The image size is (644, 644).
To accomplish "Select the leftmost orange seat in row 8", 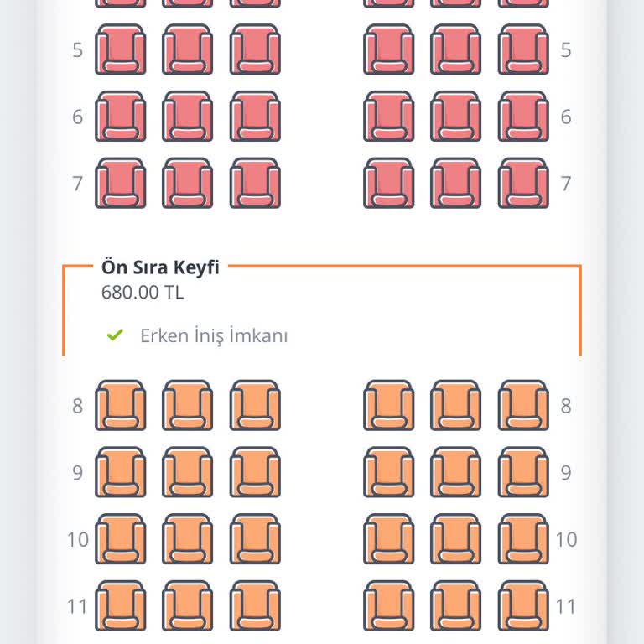I will coord(120,406).
